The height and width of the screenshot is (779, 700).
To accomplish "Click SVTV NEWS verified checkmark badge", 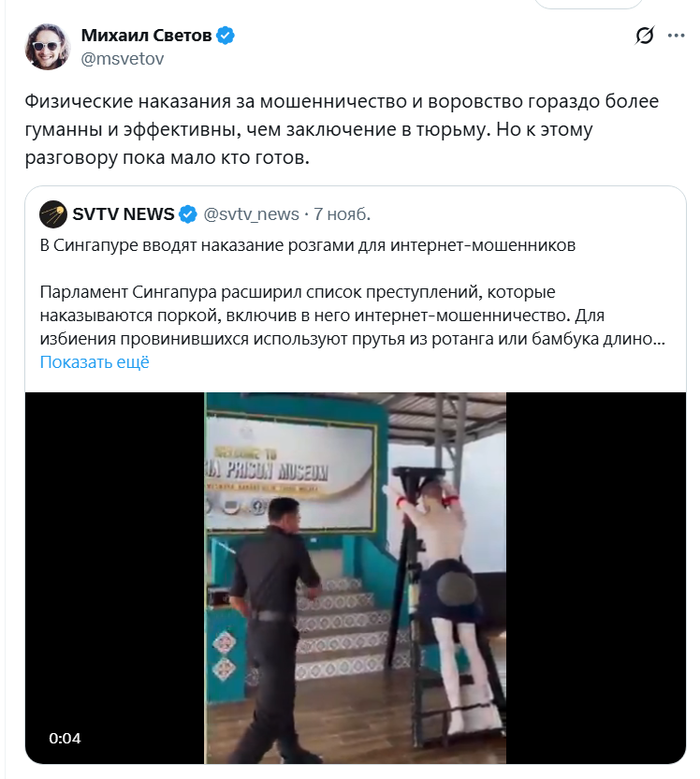I will pos(188,214).
